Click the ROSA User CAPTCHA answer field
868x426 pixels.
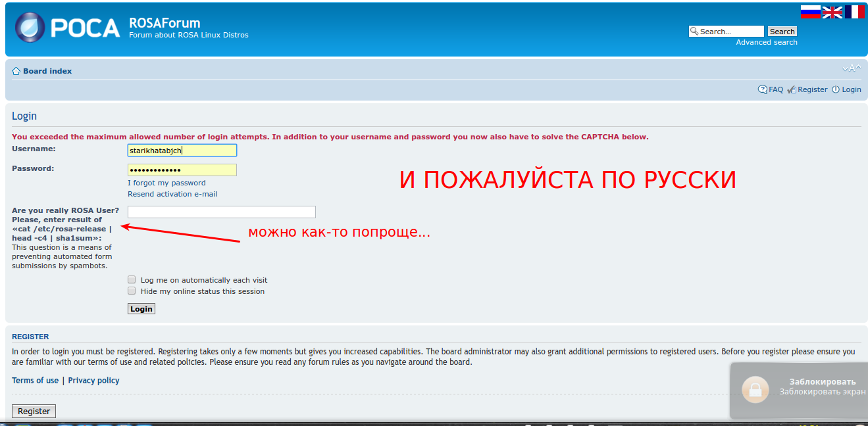pyautogui.click(x=222, y=212)
